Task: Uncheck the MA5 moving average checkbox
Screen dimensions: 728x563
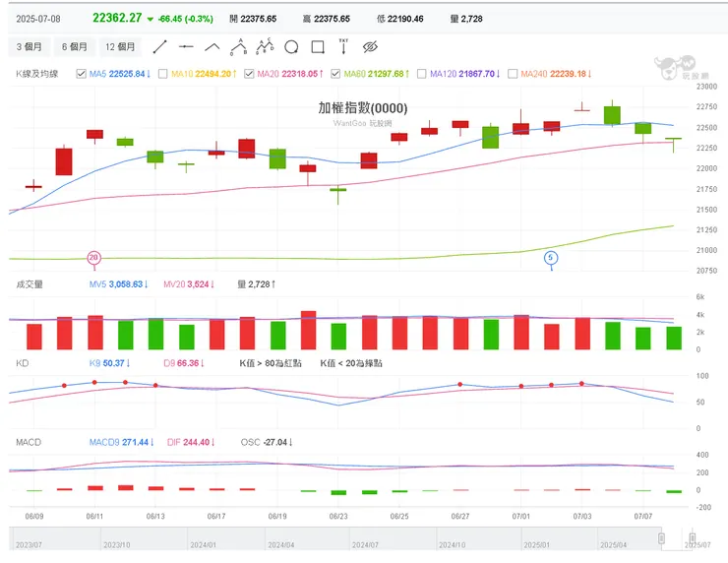Action: 82,74
